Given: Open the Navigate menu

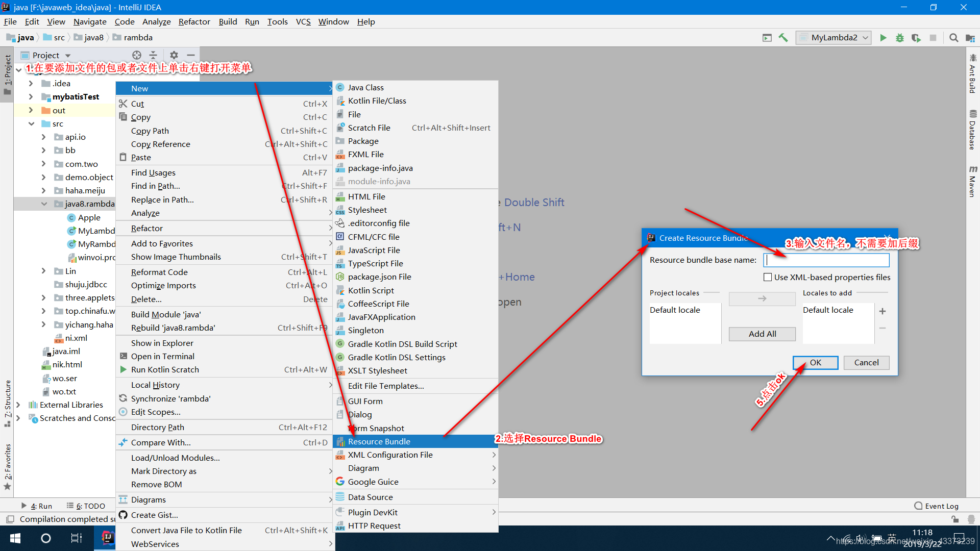Looking at the screenshot, I should pyautogui.click(x=90, y=21).
